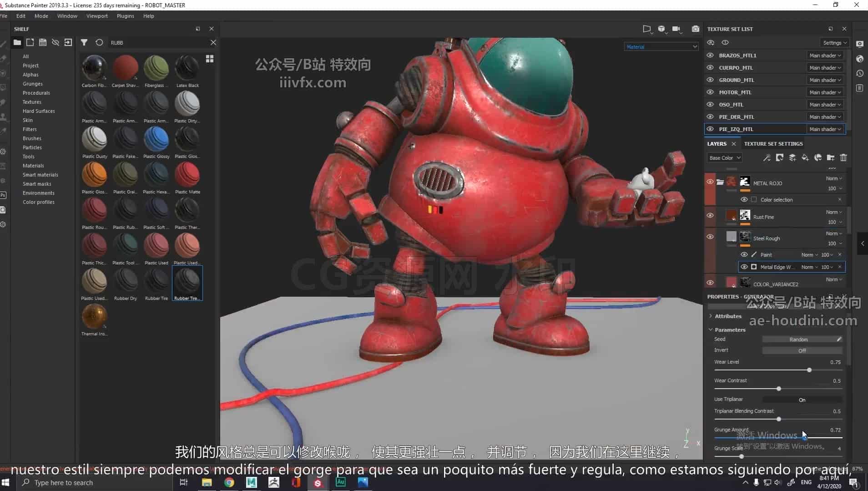Delete the selected layer with the trash icon

(x=843, y=157)
